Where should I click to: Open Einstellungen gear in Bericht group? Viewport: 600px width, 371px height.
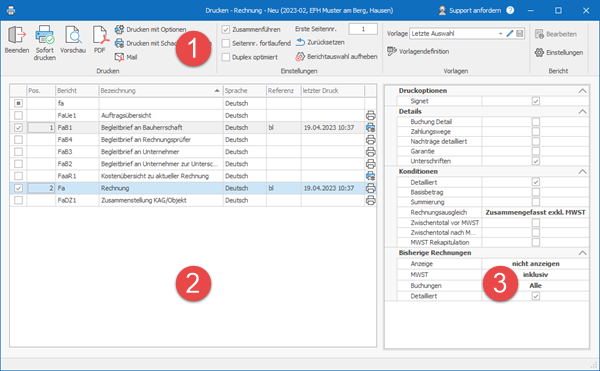(x=539, y=52)
